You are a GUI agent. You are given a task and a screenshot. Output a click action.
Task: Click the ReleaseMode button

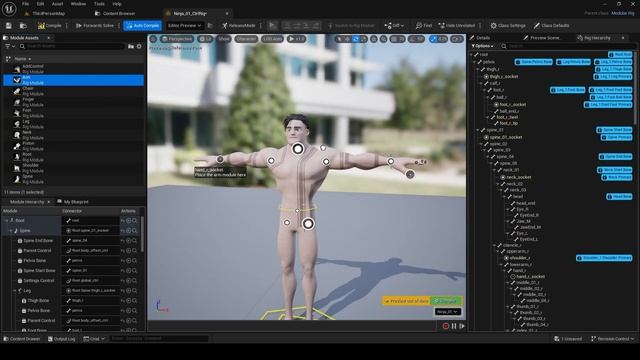pyautogui.click(x=239, y=26)
